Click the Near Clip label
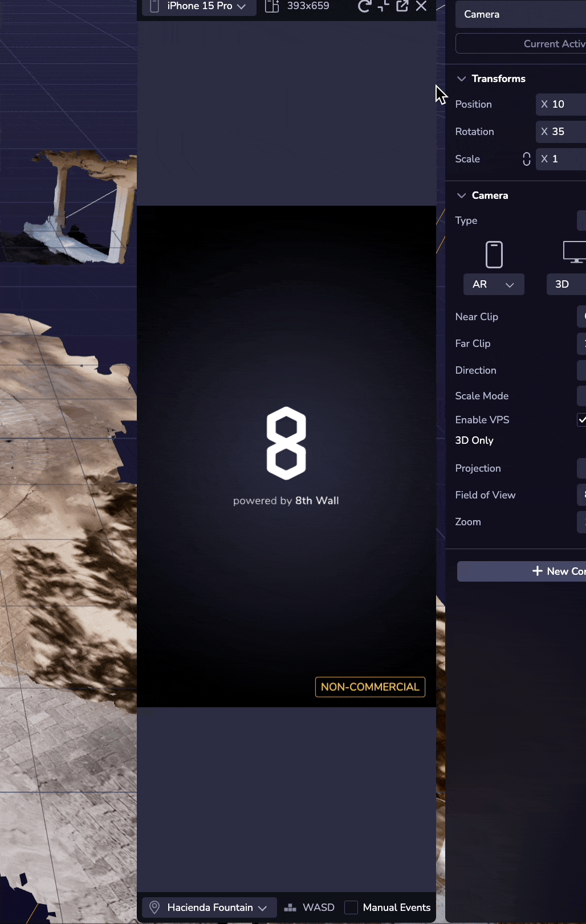The width and height of the screenshot is (586, 924). (477, 317)
